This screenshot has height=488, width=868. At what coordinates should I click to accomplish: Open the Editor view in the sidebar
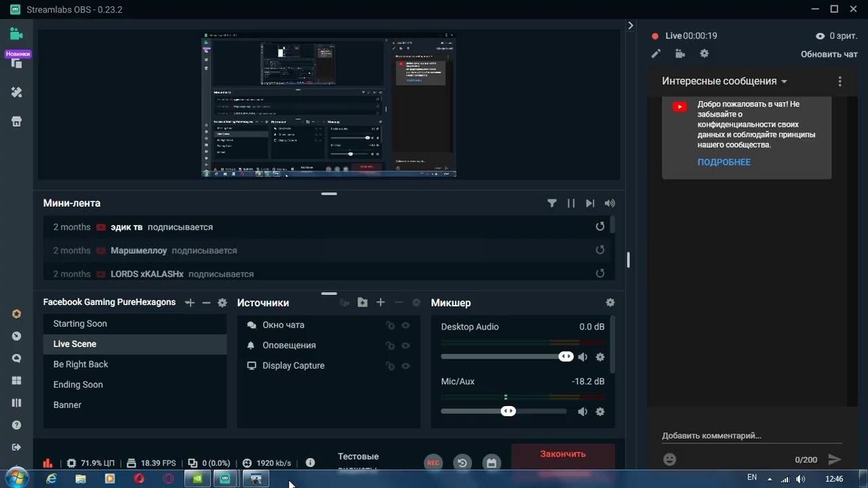pyautogui.click(x=16, y=34)
